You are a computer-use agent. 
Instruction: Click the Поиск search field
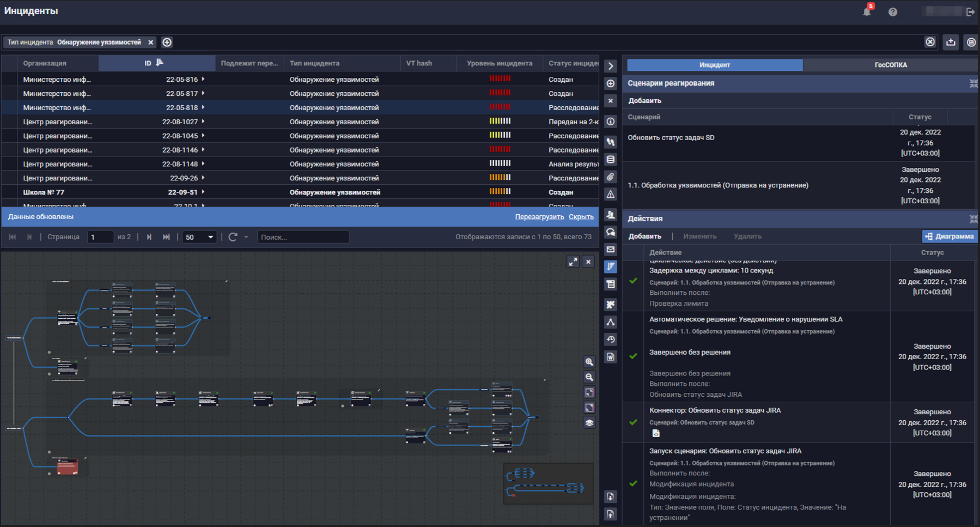303,237
